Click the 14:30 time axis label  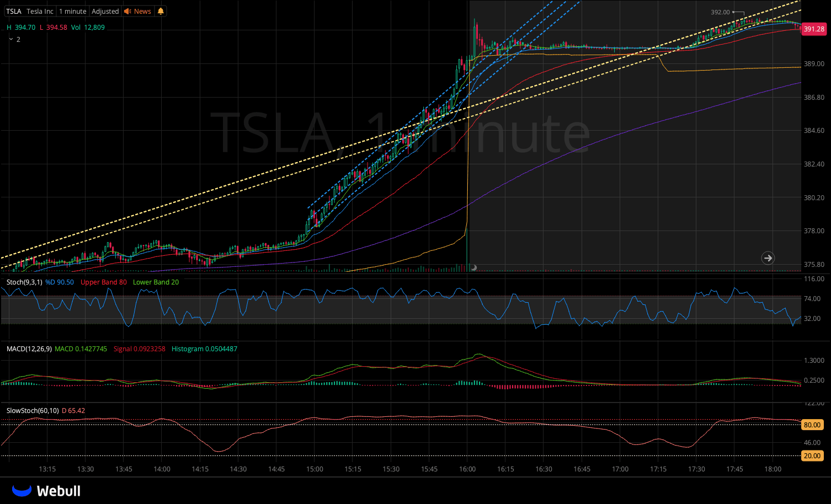[238, 469]
